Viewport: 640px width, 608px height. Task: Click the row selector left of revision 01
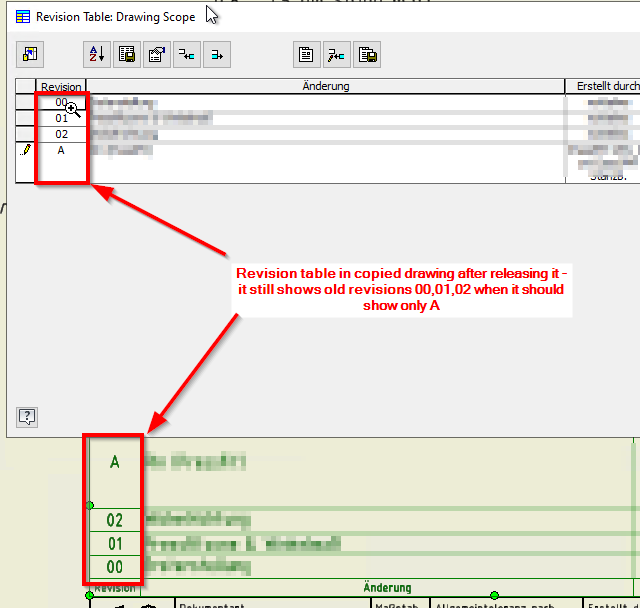click(25, 118)
